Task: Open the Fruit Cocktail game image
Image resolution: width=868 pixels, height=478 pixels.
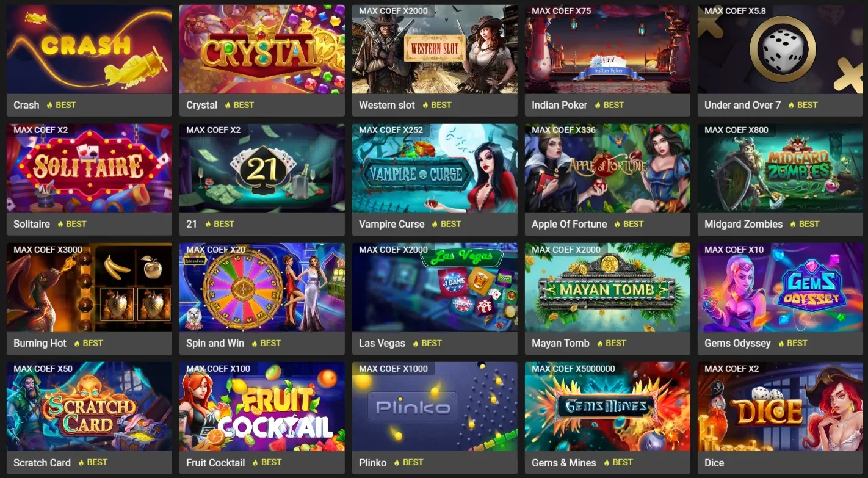Action: coord(262,406)
